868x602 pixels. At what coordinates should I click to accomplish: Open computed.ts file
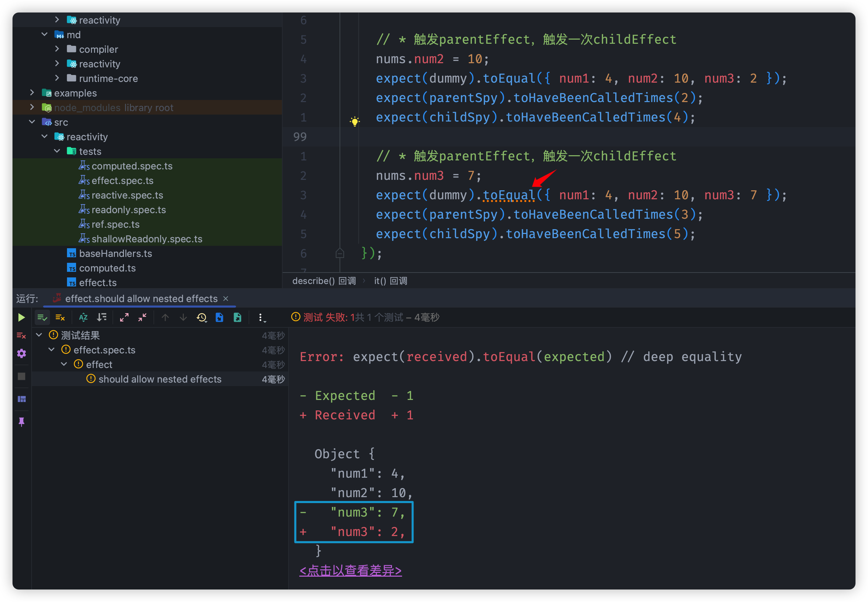[x=107, y=268]
